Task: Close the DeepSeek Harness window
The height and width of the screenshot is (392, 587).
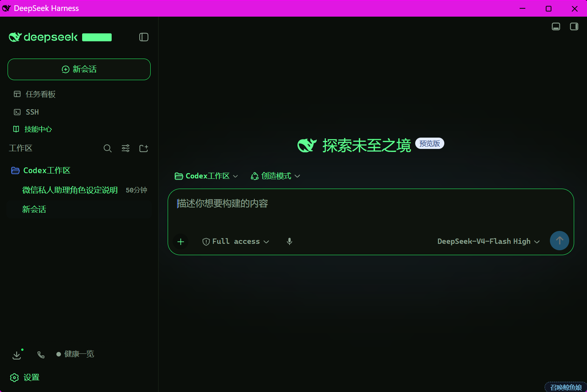Action: (575, 8)
